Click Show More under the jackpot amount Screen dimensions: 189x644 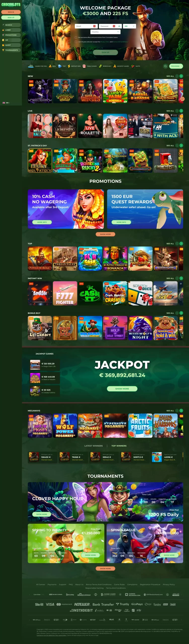122,389
